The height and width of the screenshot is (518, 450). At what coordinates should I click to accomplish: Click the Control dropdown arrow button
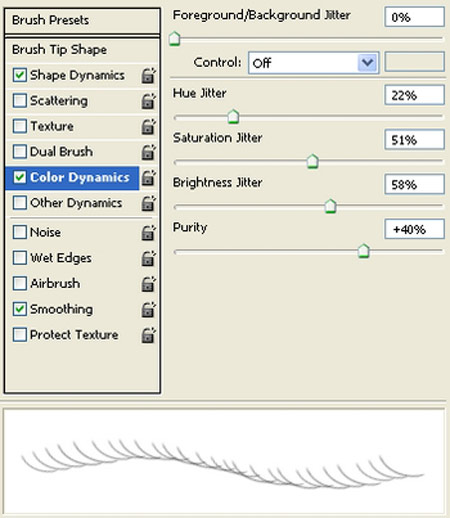point(367,63)
